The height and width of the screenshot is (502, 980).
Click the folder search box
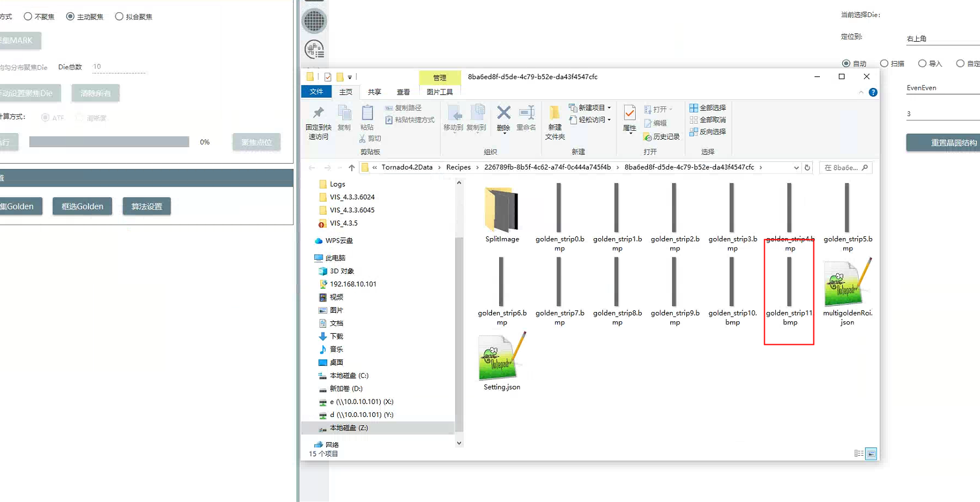point(846,168)
